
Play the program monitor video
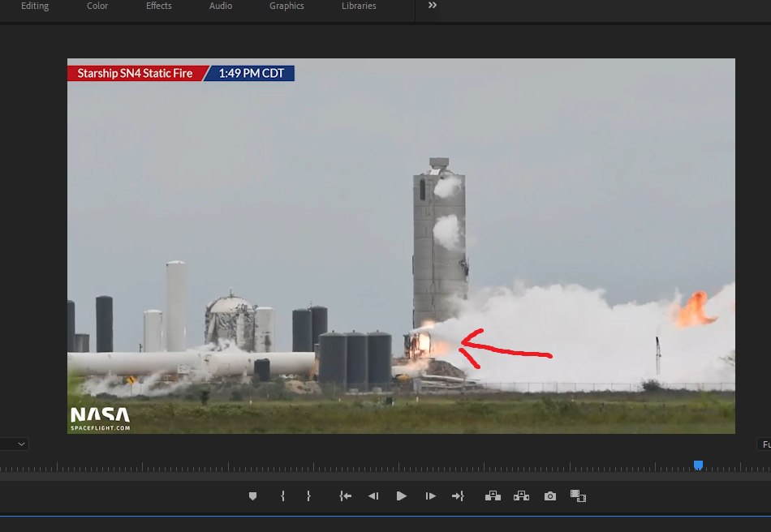tap(401, 496)
